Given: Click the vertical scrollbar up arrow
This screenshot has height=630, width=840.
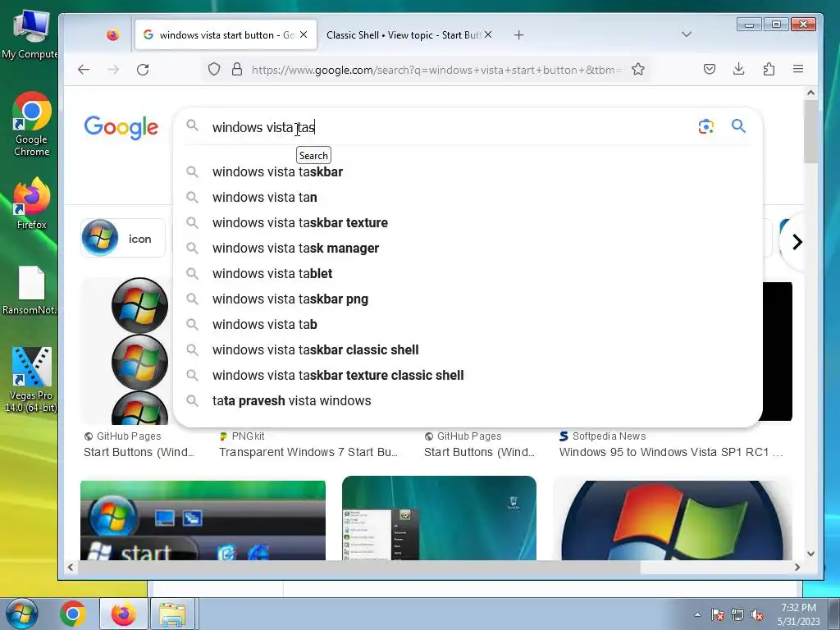Looking at the screenshot, I should [x=810, y=94].
